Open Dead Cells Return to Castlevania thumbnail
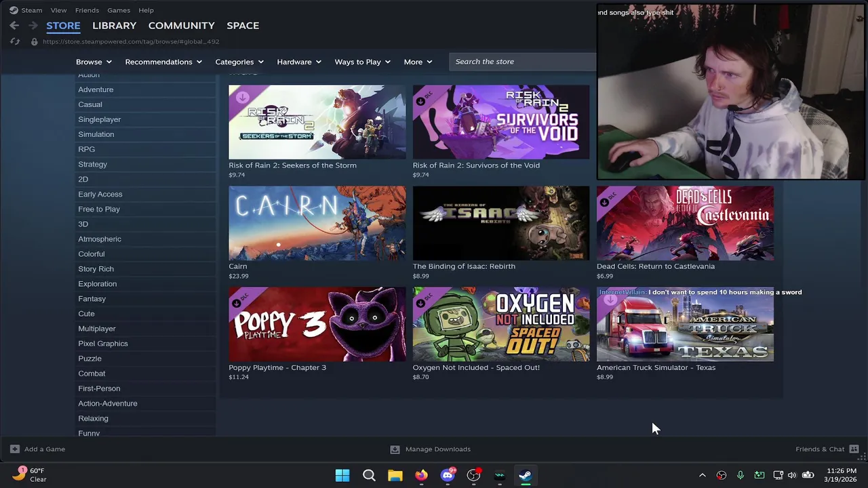868x488 pixels. click(685, 223)
